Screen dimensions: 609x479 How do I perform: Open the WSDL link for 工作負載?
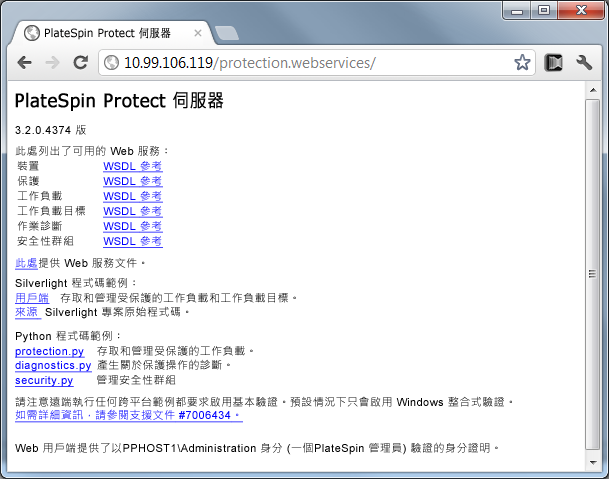pos(133,196)
